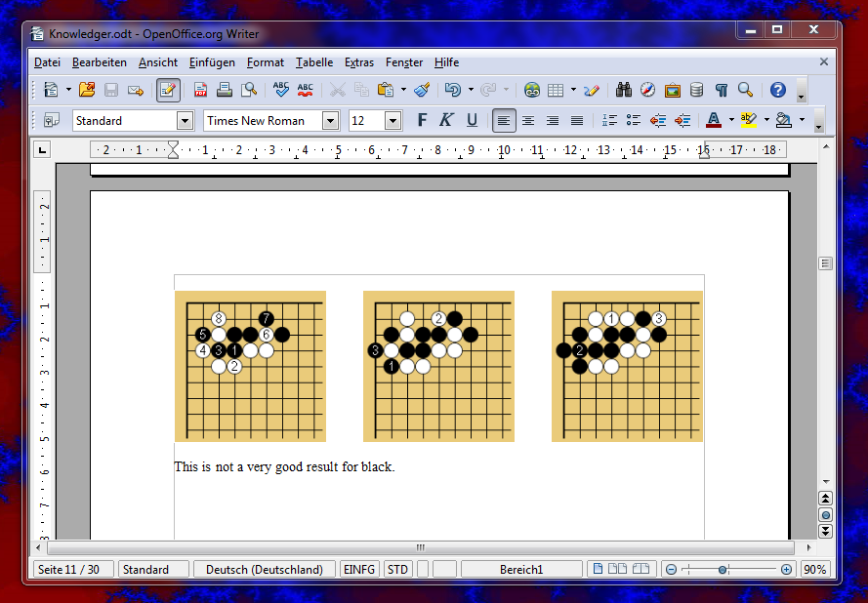Toggle Edit File mode button
Screen dimensions: 868x603
(x=168, y=90)
